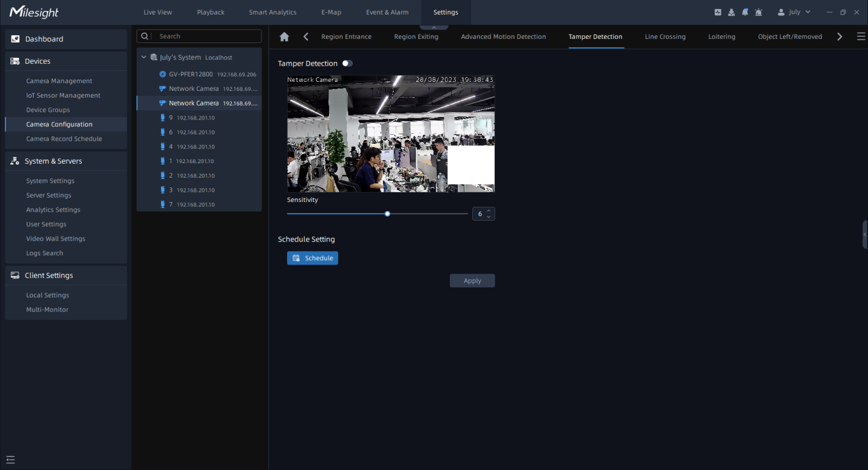This screenshot has height=470, width=868.
Task: Select camera 9 at 192.168.201.10 in the tree
Action: pyautogui.click(x=194, y=117)
